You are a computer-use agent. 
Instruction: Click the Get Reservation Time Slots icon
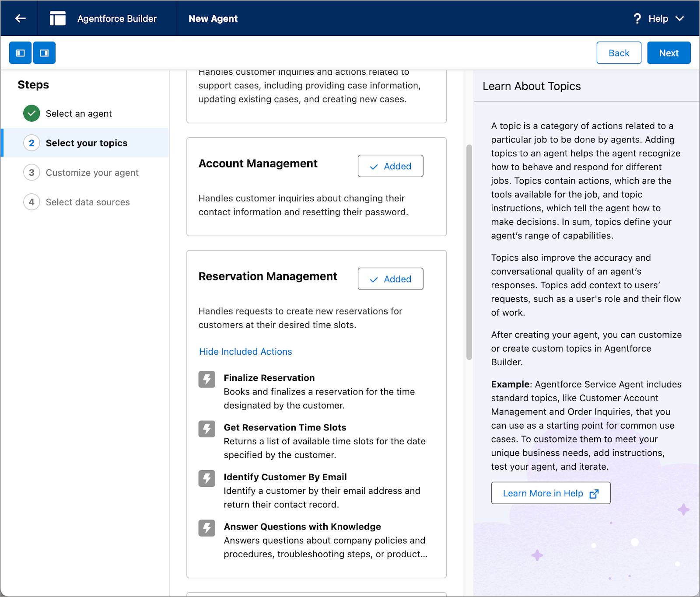click(x=207, y=429)
